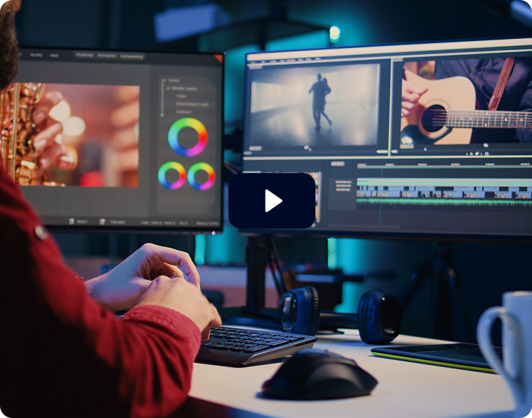
Task: Select the Scene row in the tree
Action: pyautogui.click(x=174, y=81)
